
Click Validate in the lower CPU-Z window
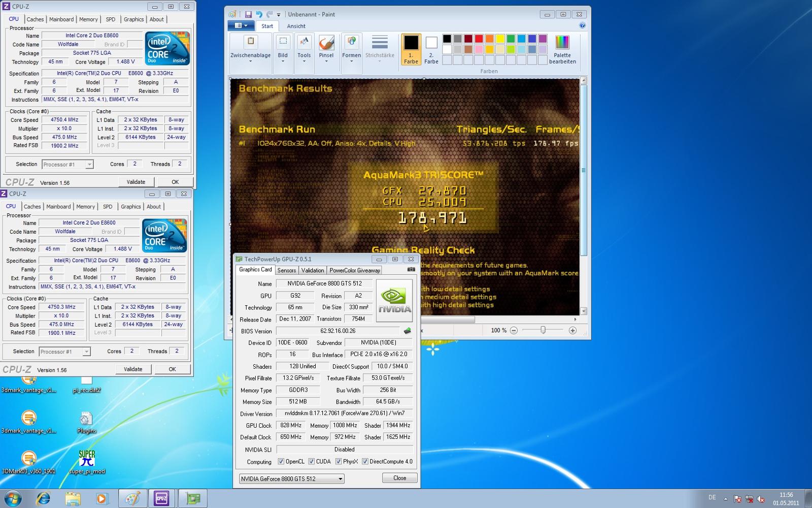click(x=133, y=369)
